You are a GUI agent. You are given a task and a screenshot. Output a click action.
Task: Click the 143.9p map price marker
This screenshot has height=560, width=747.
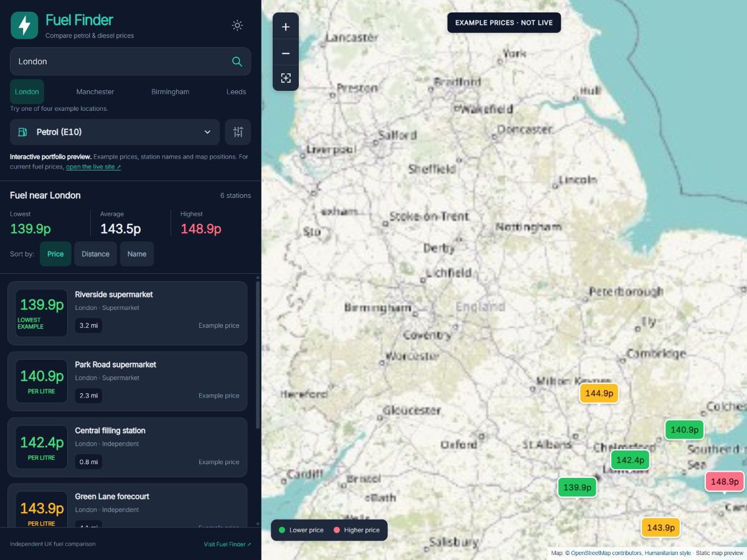(660, 528)
